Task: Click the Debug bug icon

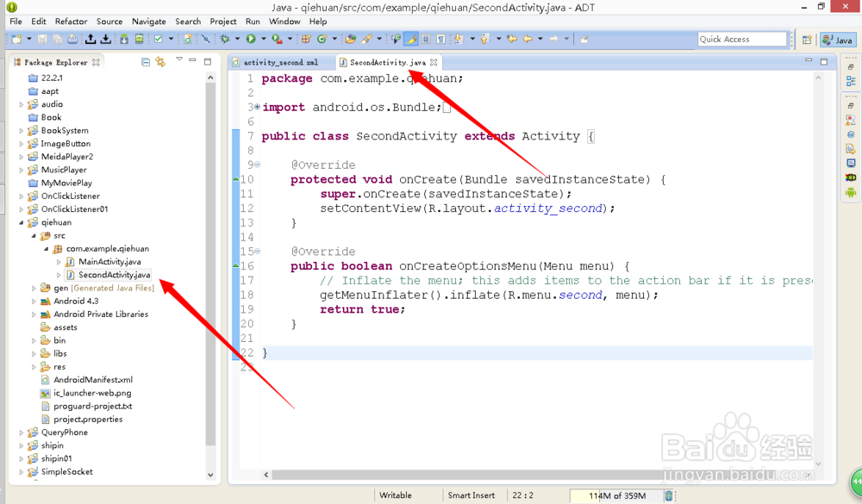Action: pos(224,39)
